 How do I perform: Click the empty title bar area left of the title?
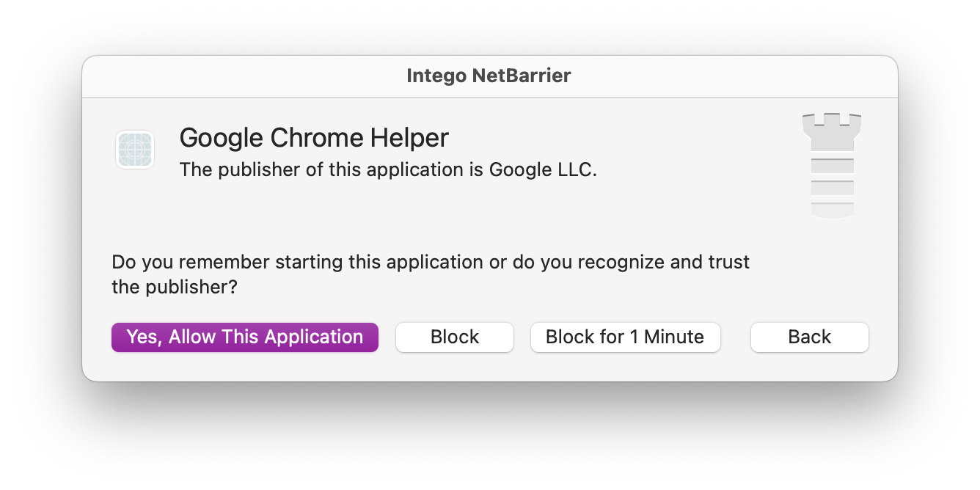tap(242, 76)
